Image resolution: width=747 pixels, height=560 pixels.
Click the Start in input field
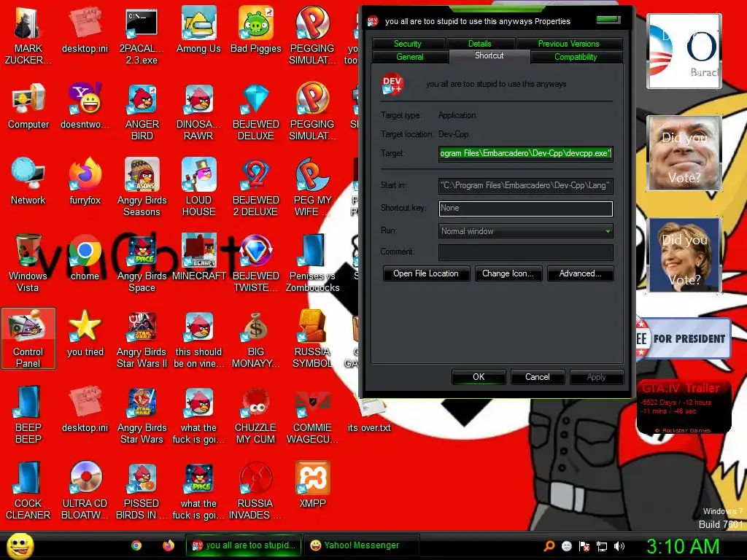525,185
